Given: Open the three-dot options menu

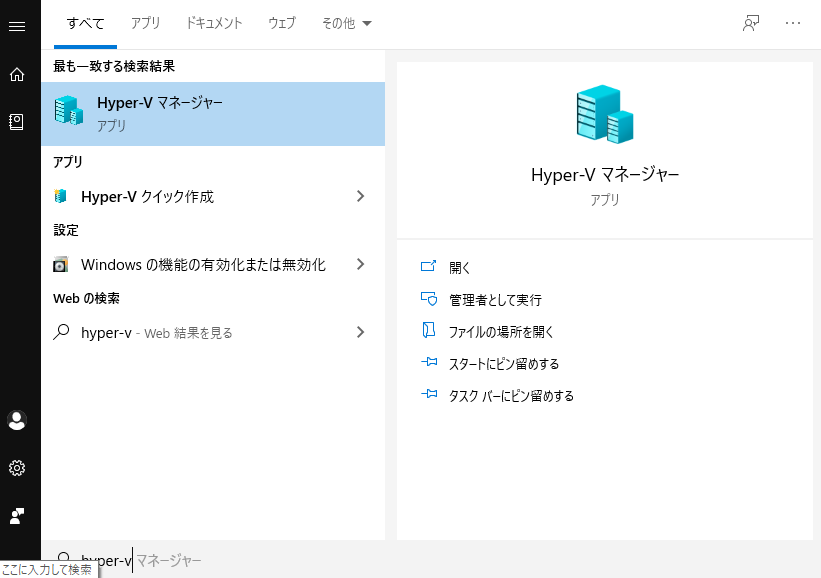Looking at the screenshot, I should pos(793,24).
